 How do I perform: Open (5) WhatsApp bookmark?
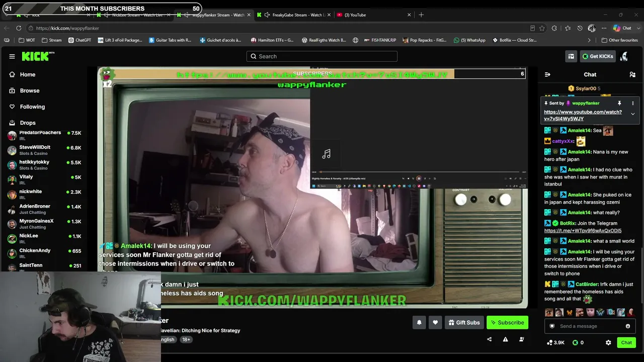point(469,40)
